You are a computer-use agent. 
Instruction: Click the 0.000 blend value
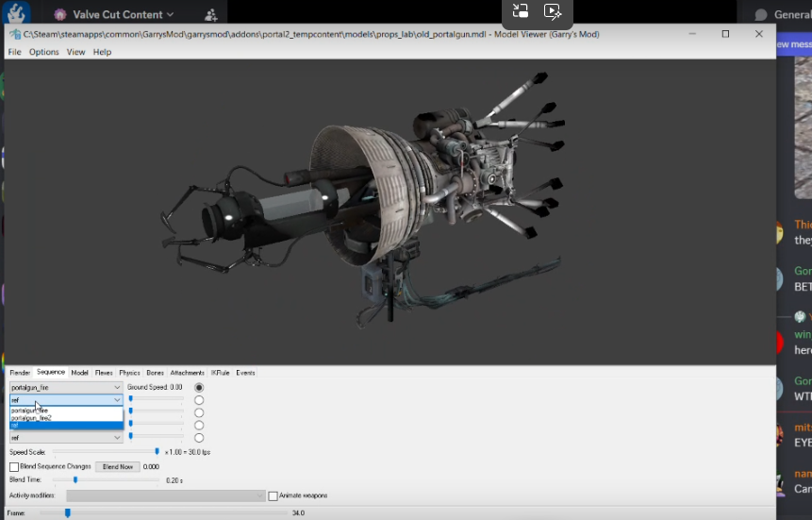151,466
